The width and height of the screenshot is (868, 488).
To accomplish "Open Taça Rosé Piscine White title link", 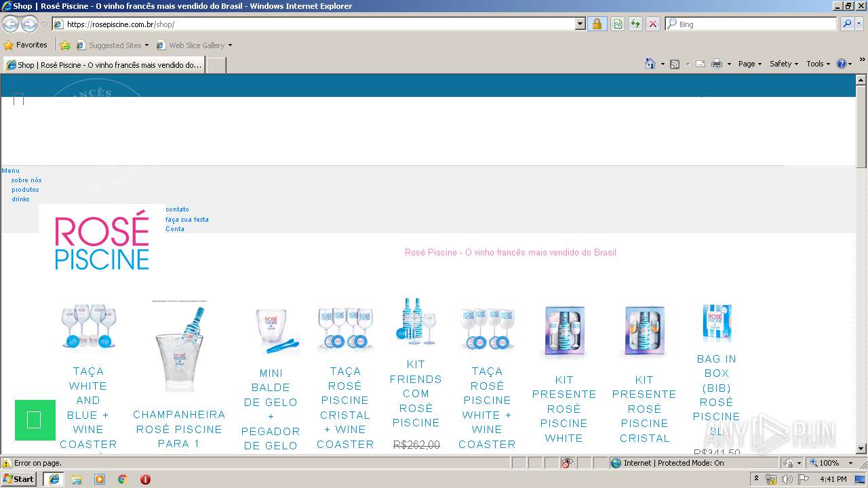I will click(x=487, y=407).
